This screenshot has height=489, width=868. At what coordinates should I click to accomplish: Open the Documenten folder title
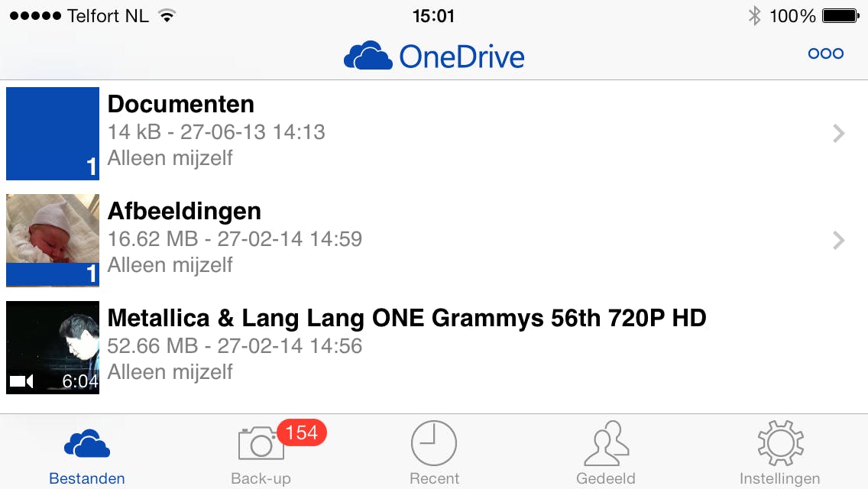(181, 104)
